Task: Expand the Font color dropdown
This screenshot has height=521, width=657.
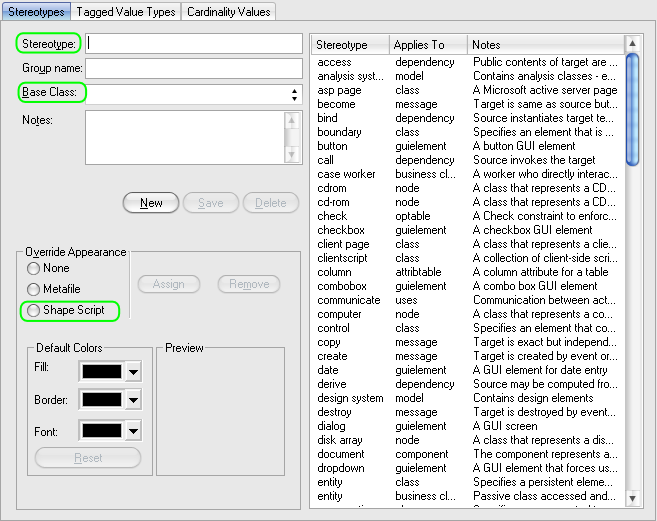Action: pos(133,431)
